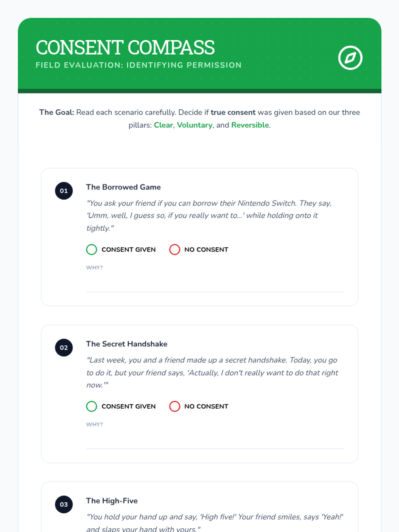This screenshot has width=399, height=532.
Task: Click The Secret Handshake heading
Action: (127, 344)
